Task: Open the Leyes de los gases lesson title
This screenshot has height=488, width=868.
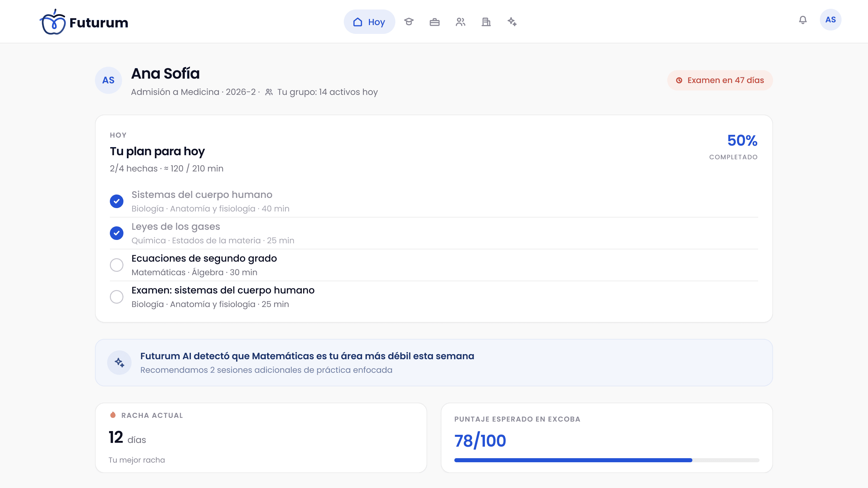Action: [176, 227]
